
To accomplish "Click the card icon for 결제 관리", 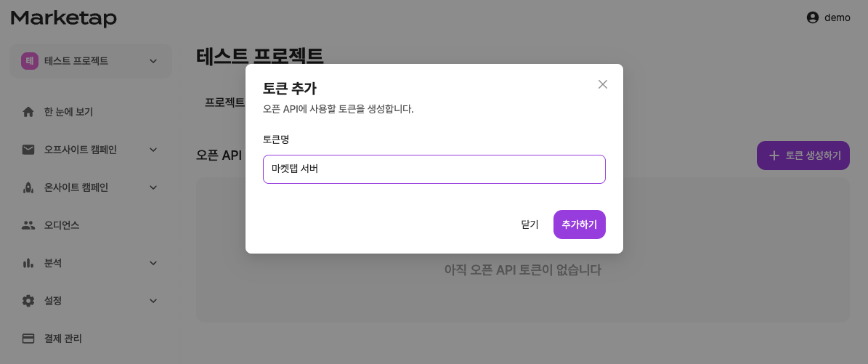I will pyautogui.click(x=28, y=339).
